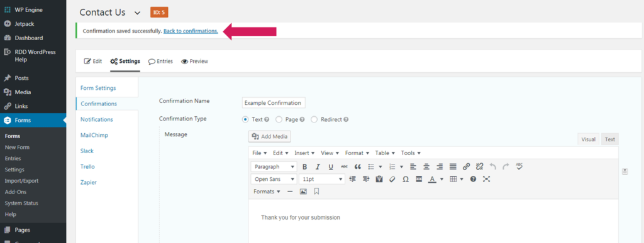This screenshot has height=243, width=644.
Task: Click Back to confirmations link
Action: 191,31
